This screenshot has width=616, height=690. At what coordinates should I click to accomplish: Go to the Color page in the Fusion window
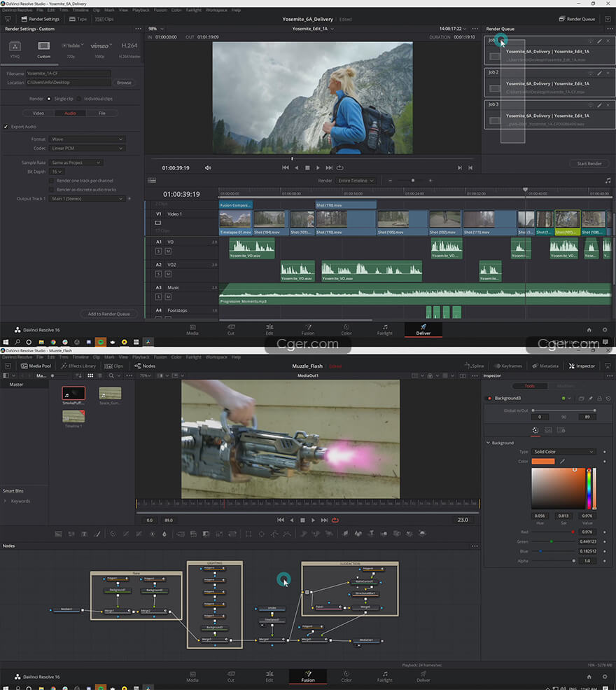click(x=346, y=677)
